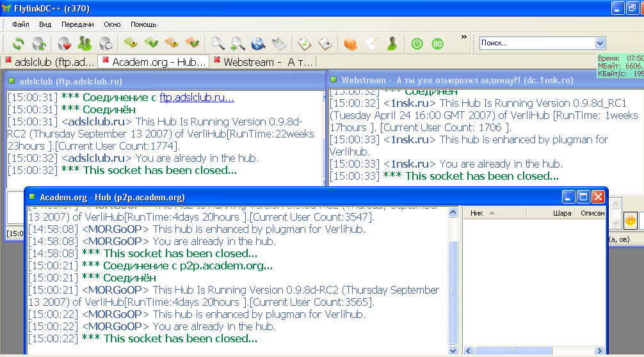The height and width of the screenshot is (357, 644).
Task: Expand the toolbar overflow double-chevron
Action: [x=463, y=37]
